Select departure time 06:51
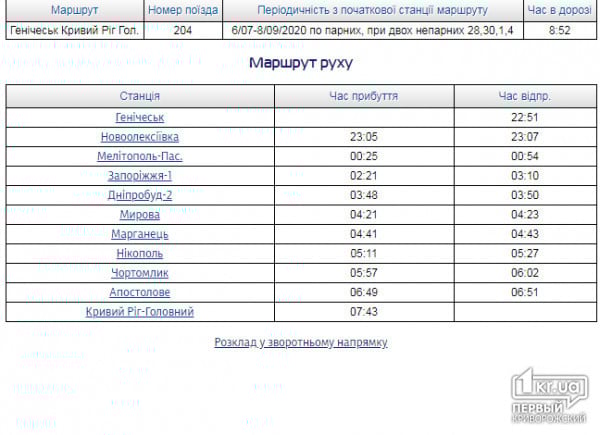The image size is (600, 435). [x=525, y=292]
